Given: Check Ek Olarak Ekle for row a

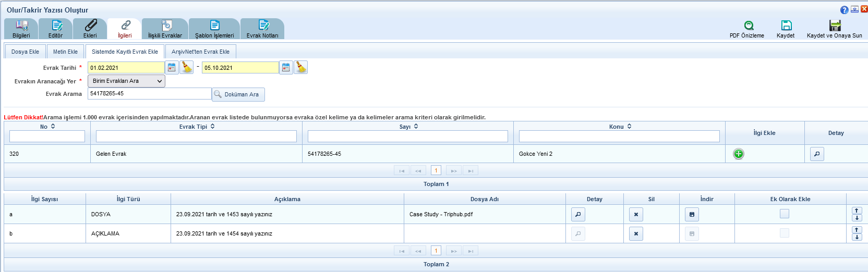Looking at the screenshot, I should (x=785, y=214).
